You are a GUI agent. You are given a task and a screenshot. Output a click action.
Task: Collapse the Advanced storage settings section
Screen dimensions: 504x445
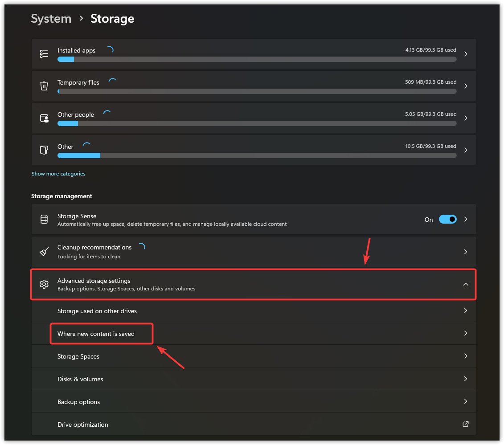465,284
